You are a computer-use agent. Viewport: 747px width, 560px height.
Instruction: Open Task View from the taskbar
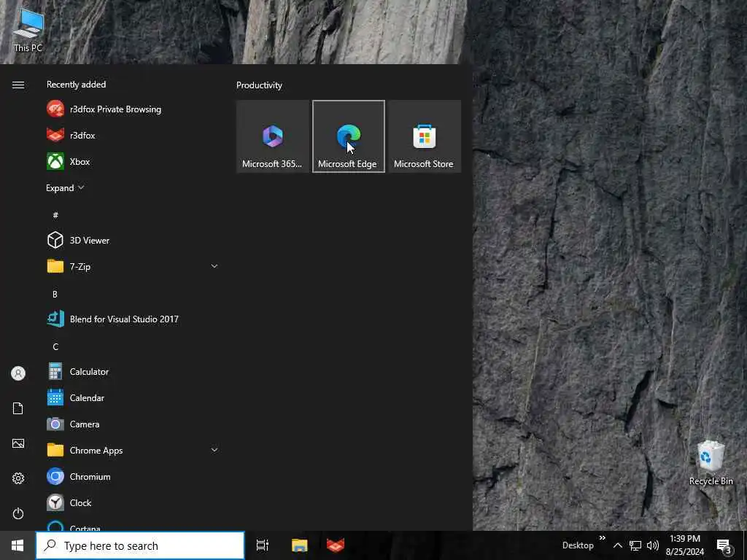[263, 545]
